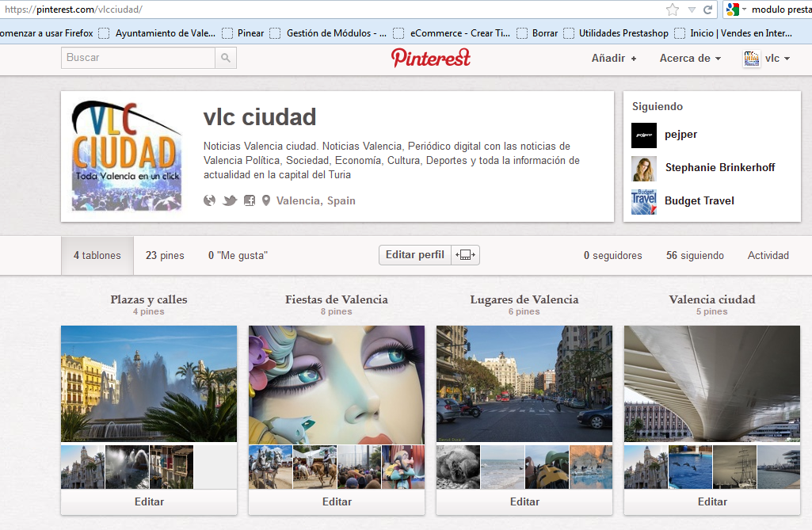Image resolution: width=812 pixels, height=530 pixels.
Task: Open the Facebook icon link
Action: pyautogui.click(x=250, y=200)
